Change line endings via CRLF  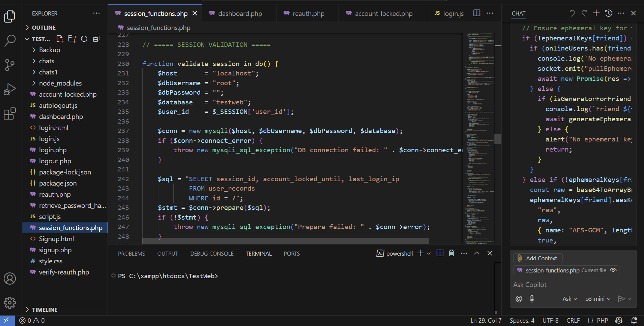573,321
